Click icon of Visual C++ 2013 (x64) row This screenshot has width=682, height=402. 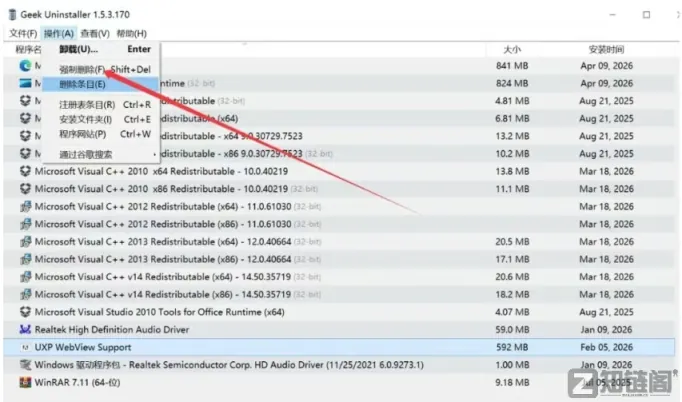pos(25,241)
